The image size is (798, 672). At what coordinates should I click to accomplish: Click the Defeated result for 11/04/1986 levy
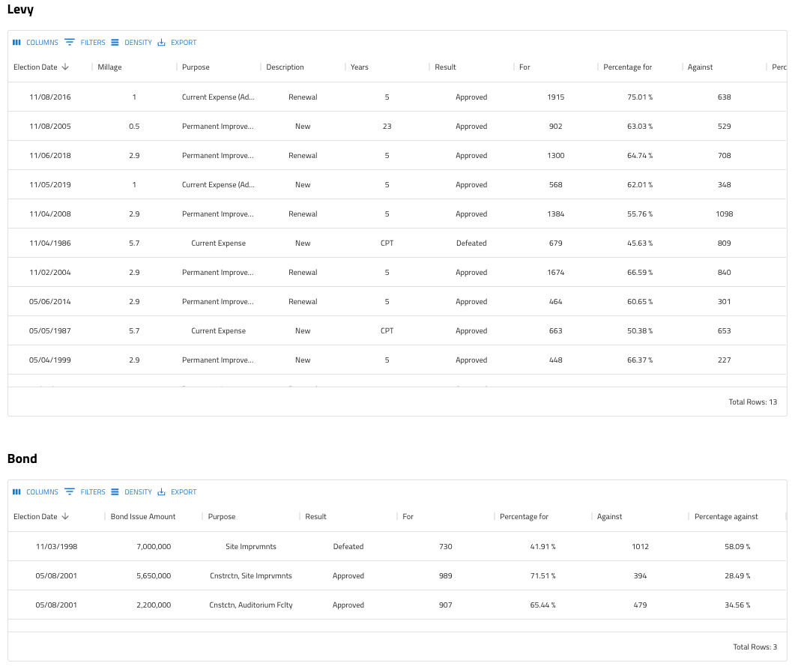[471, 243]
